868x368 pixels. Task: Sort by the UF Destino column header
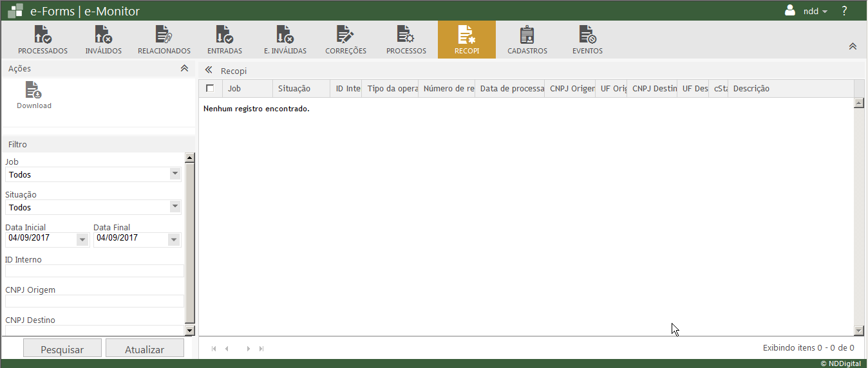(693, 89)
